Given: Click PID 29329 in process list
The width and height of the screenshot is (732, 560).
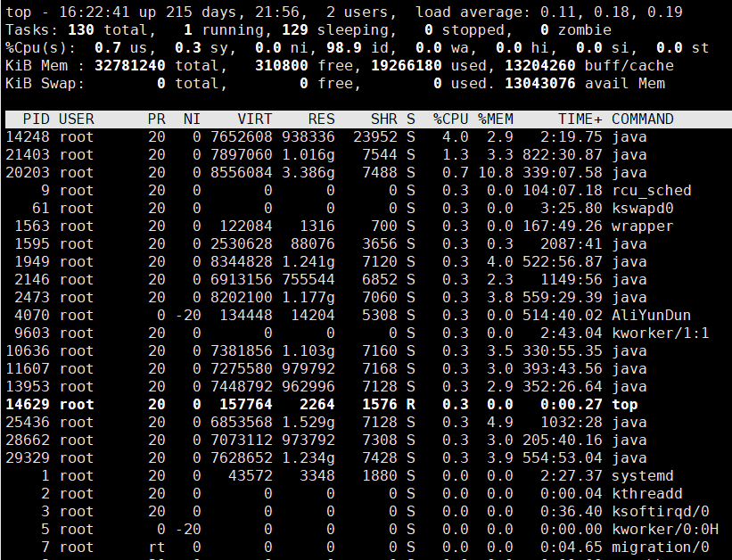Looking at the screenshot, I should [27, 457].
